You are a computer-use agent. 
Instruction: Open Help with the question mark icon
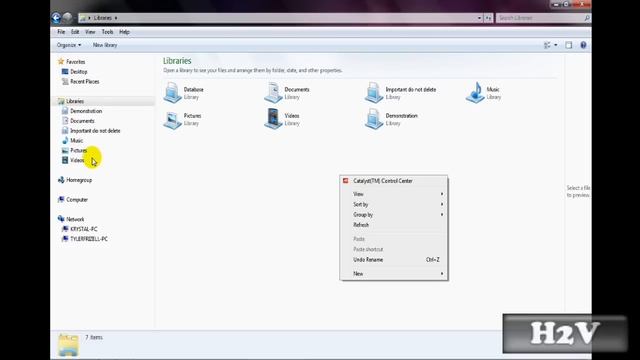pyautogui.click(x=583, y=45)
